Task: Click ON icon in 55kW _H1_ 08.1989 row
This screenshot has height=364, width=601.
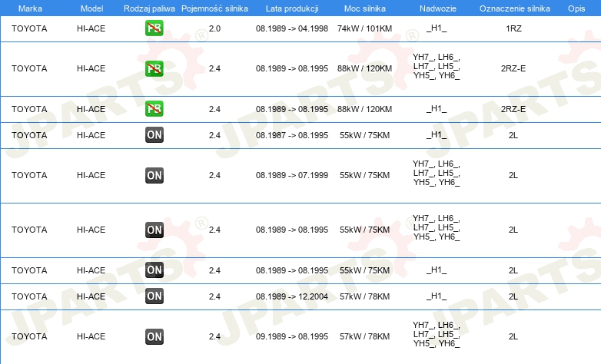Action: pyautogui.click(x=154, y=270)
